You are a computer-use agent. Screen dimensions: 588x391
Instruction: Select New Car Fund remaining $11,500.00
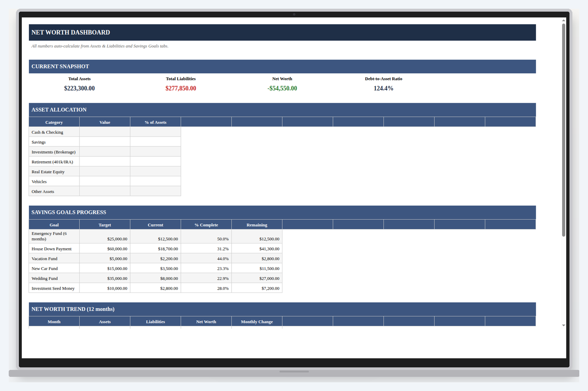[x=257, y=268]
